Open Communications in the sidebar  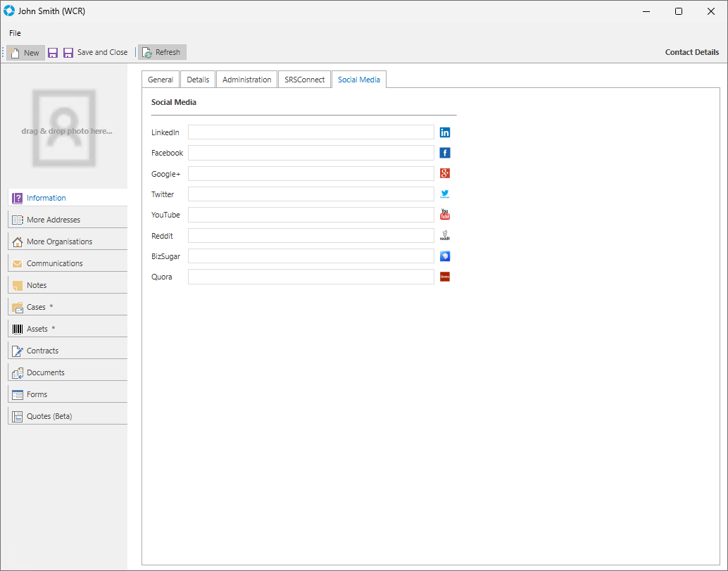tap(55, 263)
